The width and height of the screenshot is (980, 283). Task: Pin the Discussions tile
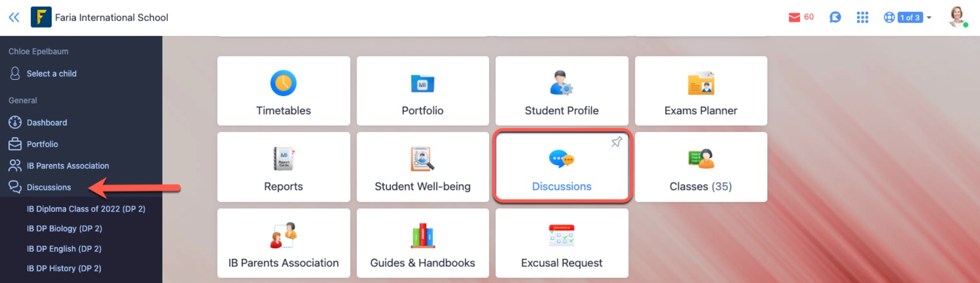(x=616, y=142)
